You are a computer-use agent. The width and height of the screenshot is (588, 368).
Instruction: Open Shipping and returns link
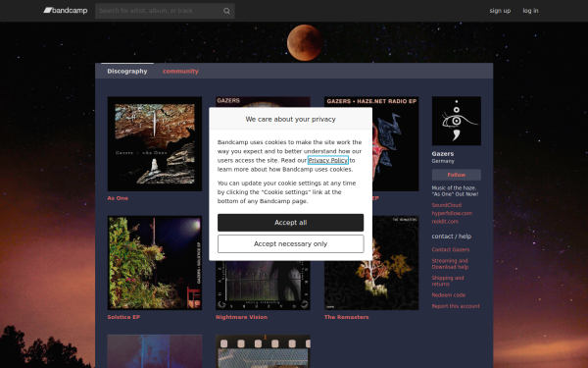click(448, 281)
